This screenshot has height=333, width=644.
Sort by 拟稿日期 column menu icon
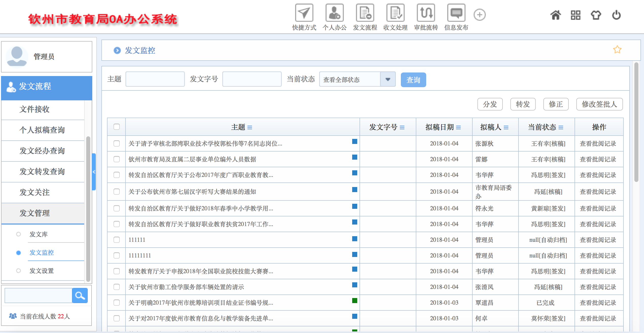tap(458, 127)
